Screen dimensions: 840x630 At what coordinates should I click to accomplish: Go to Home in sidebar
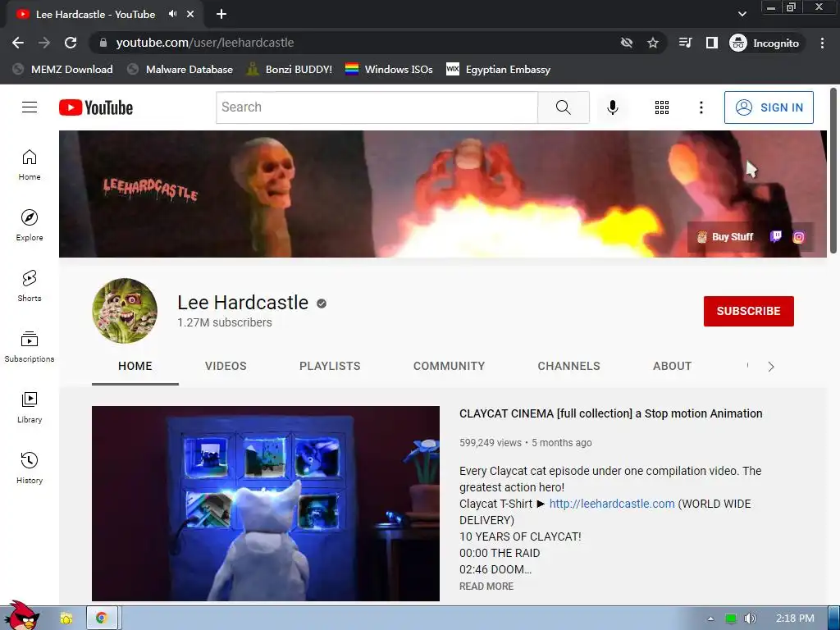(30, 165)
